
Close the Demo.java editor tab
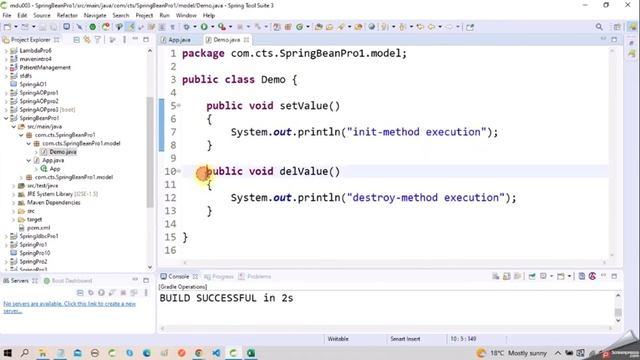tap(246, 40)
